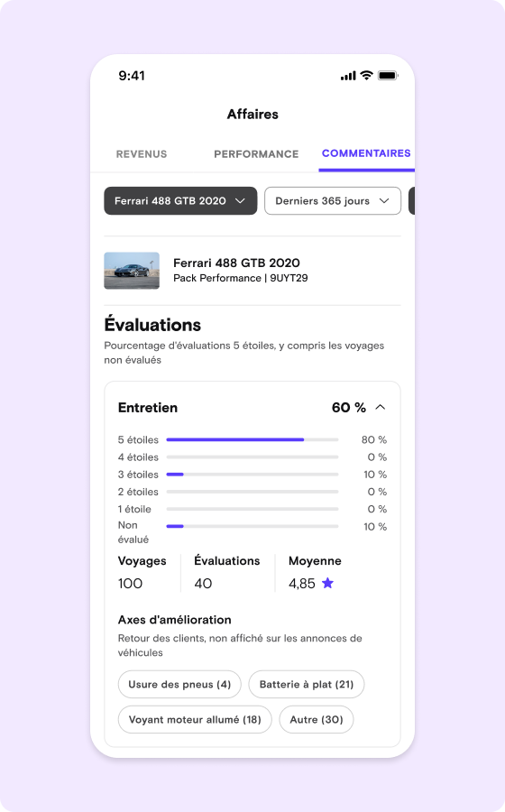Tap the cellular signal bars icon
This screenshot has height=812, width=505.
point(348,76)
